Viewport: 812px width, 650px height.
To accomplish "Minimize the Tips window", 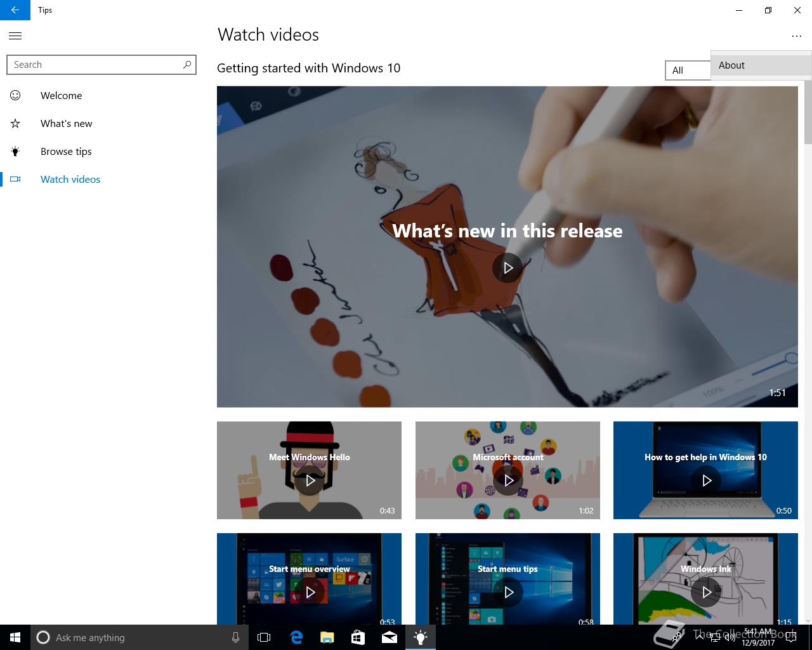I will (739, 10).
